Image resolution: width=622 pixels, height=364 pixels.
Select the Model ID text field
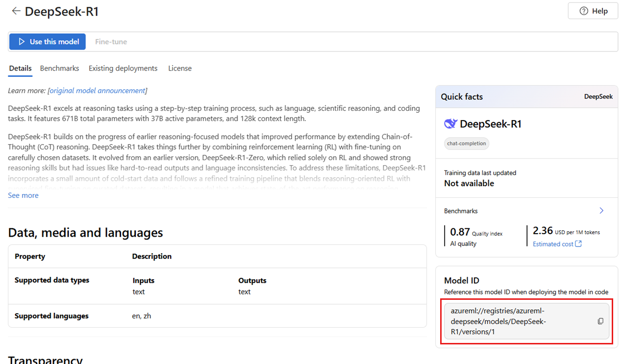[527, 321]
